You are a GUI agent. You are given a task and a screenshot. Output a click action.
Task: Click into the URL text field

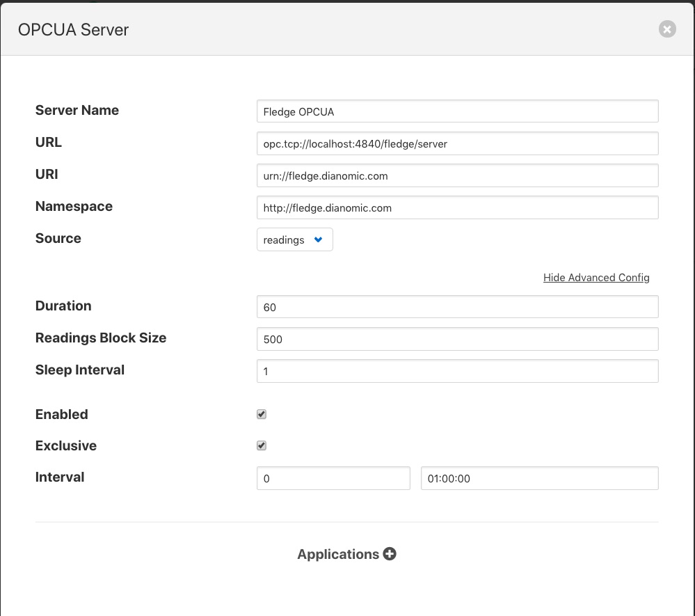[x=457, y=143]
